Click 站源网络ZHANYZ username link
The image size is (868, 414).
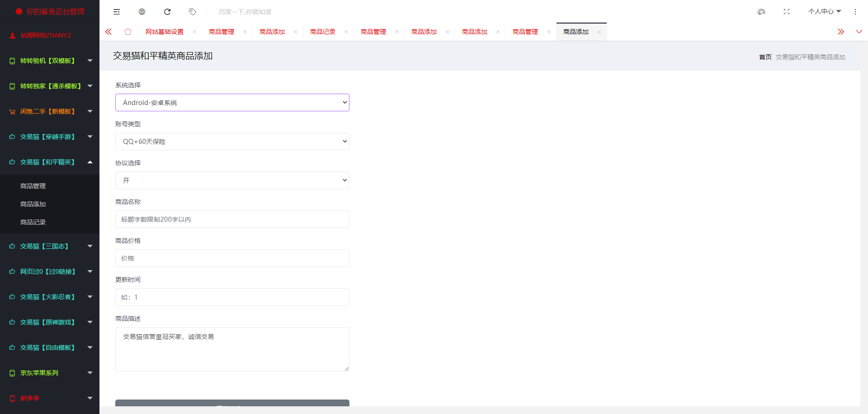(x=46, y=35)
